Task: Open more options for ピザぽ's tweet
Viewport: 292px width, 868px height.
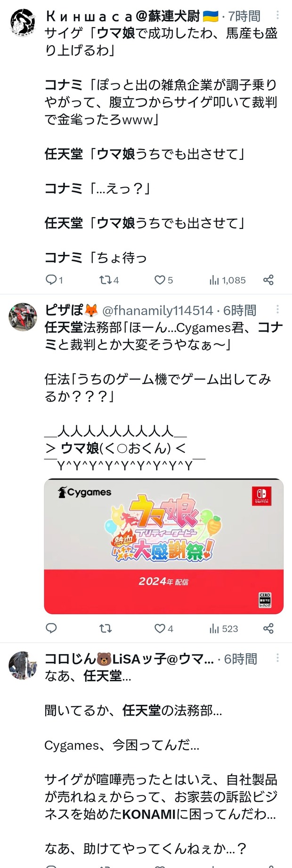Action: (x=277, y=309)
